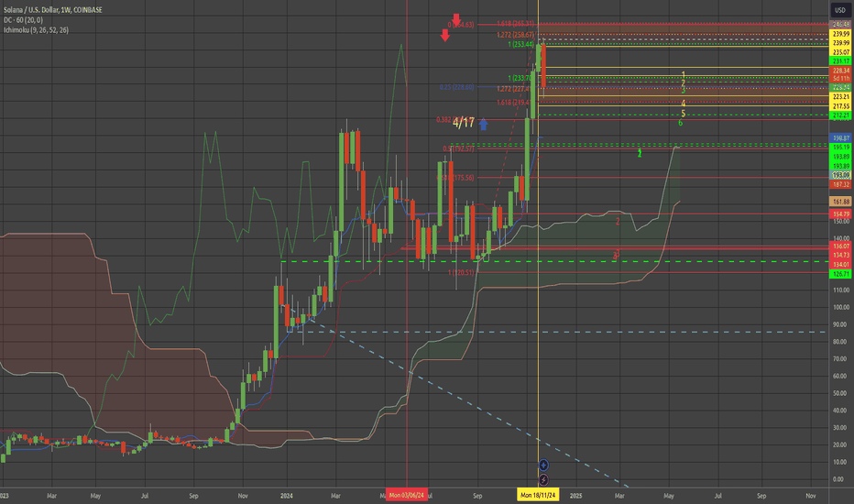This screenshot has width=854, height=504.
Task: Click the red 136.07 price label
Action: (x=840, y=247)
